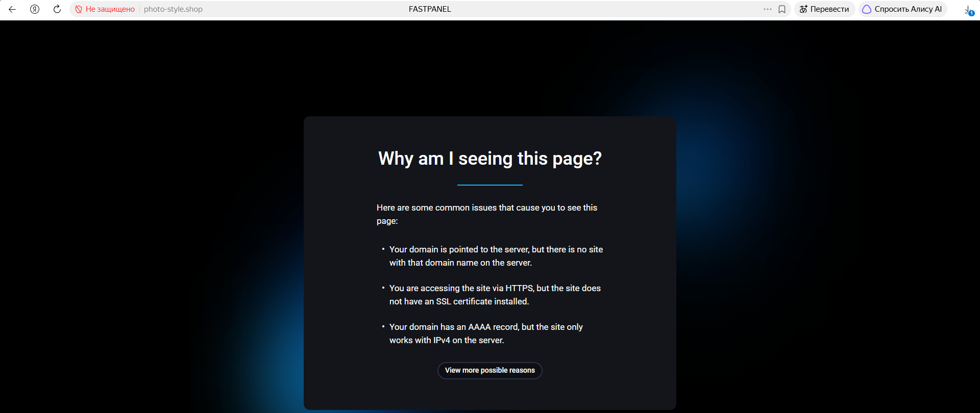Click the Here are some common issues paragraph

pos(487,214)
